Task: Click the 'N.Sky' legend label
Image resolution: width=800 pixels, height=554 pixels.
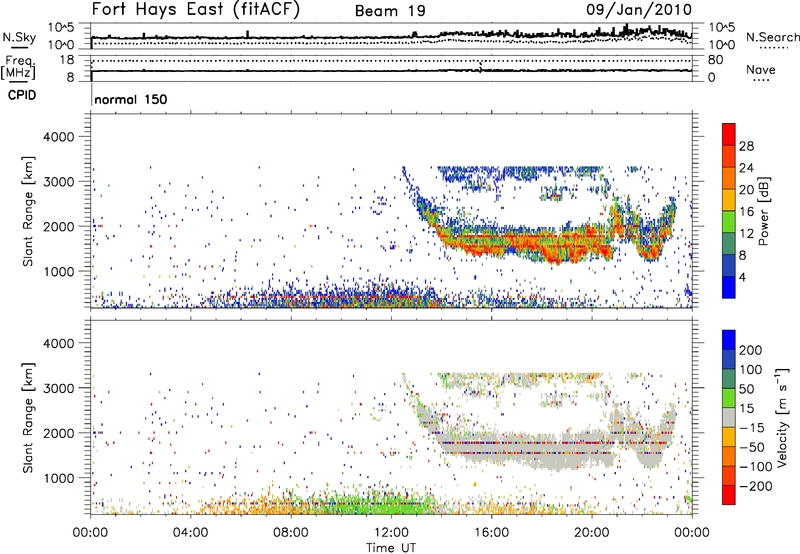Action: tap(19, 37)
